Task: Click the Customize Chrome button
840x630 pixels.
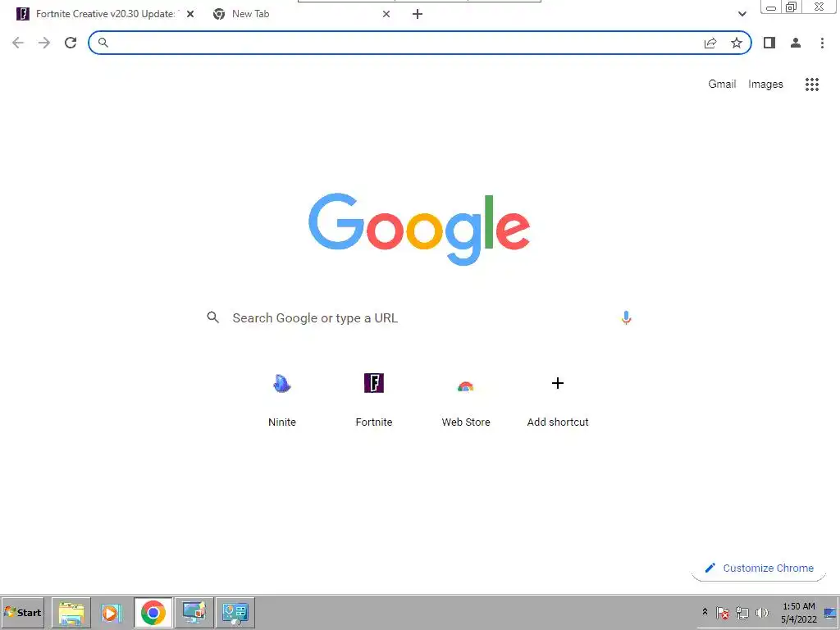Action: tap(759, 568)
